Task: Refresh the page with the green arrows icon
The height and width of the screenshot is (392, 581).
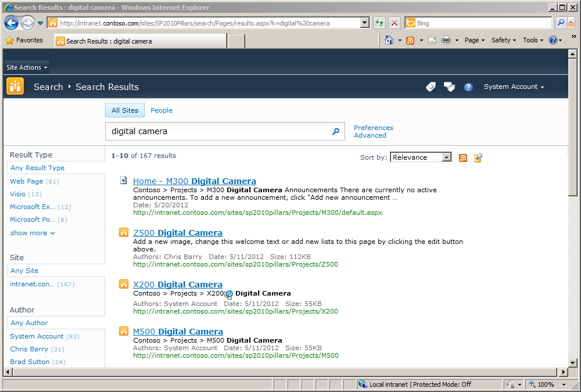Action: point(379,23)
